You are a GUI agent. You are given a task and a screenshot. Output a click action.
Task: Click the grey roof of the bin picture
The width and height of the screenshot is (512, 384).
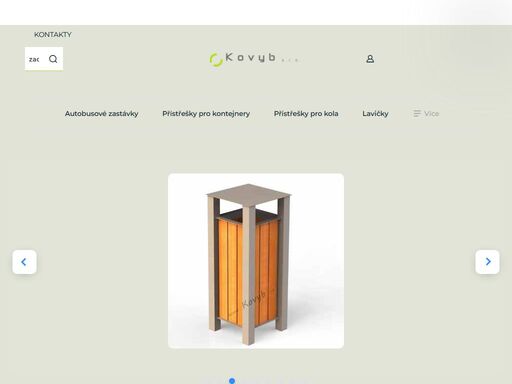click(x=249, y=195)
